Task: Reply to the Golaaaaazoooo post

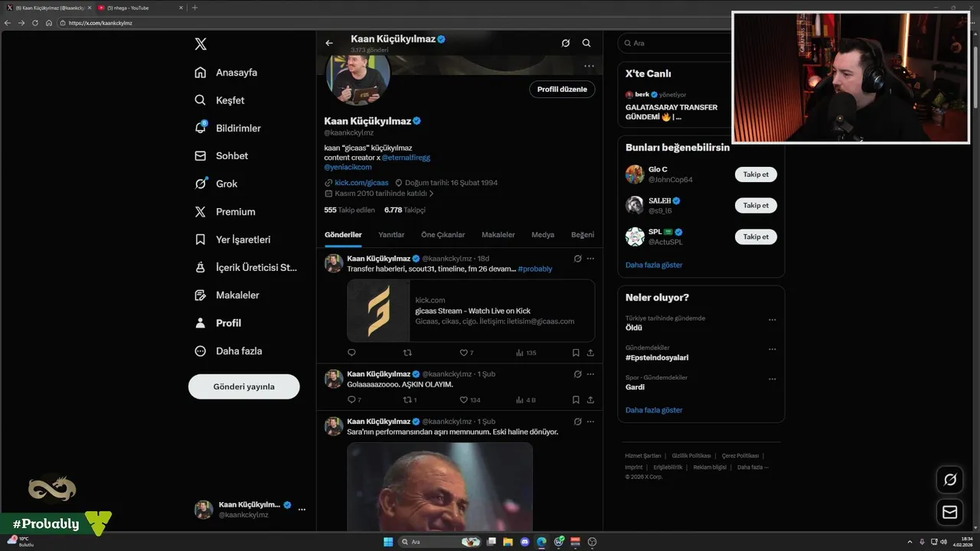Action: point(351,399)
